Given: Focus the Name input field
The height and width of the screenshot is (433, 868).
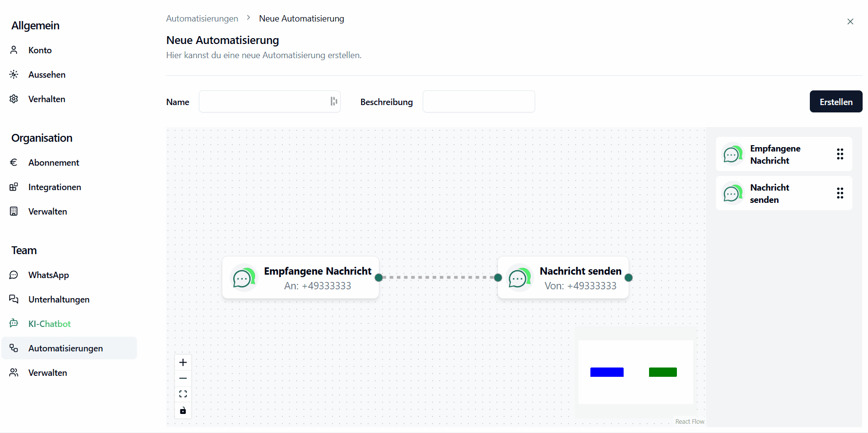Looking at the screenshot, I should click(270, 102).
